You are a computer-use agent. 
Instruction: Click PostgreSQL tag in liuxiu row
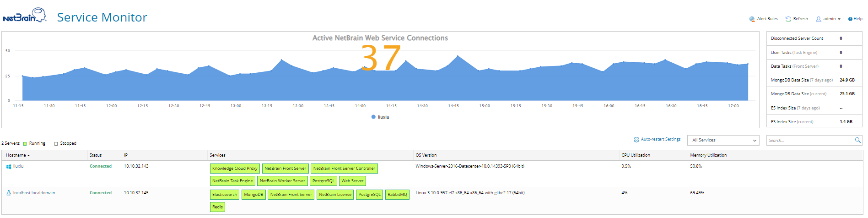point(323,181)
